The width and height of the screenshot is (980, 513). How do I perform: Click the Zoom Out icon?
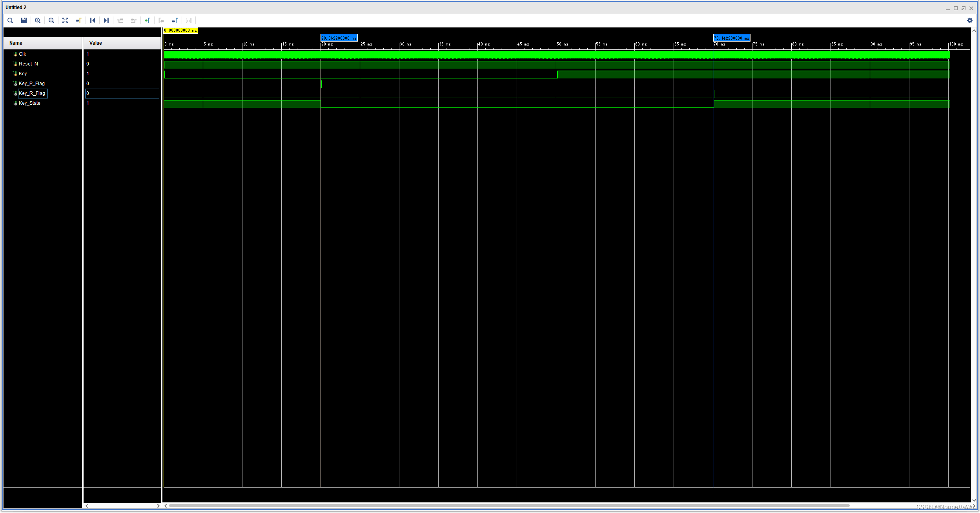click(51, 20)
